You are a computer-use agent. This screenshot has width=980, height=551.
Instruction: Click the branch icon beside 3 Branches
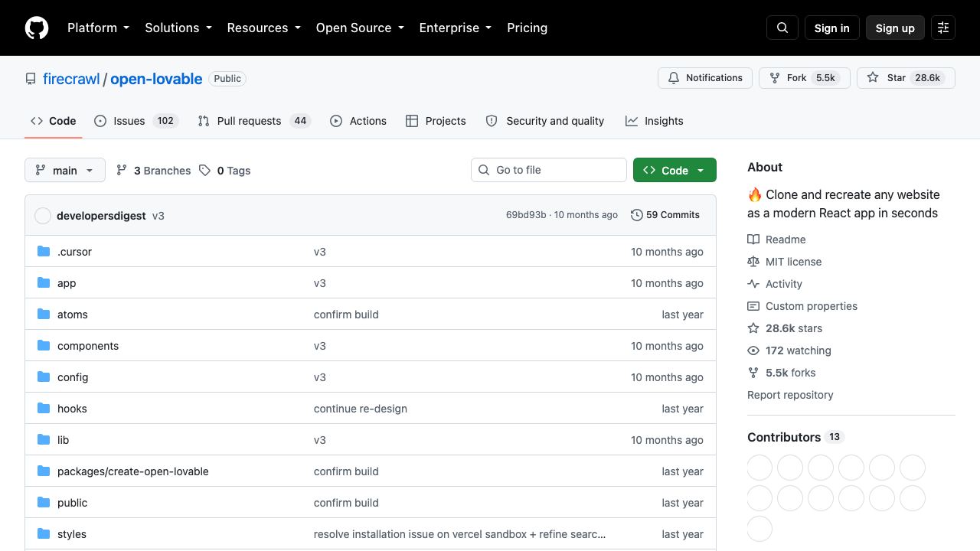tap(122, 171)
